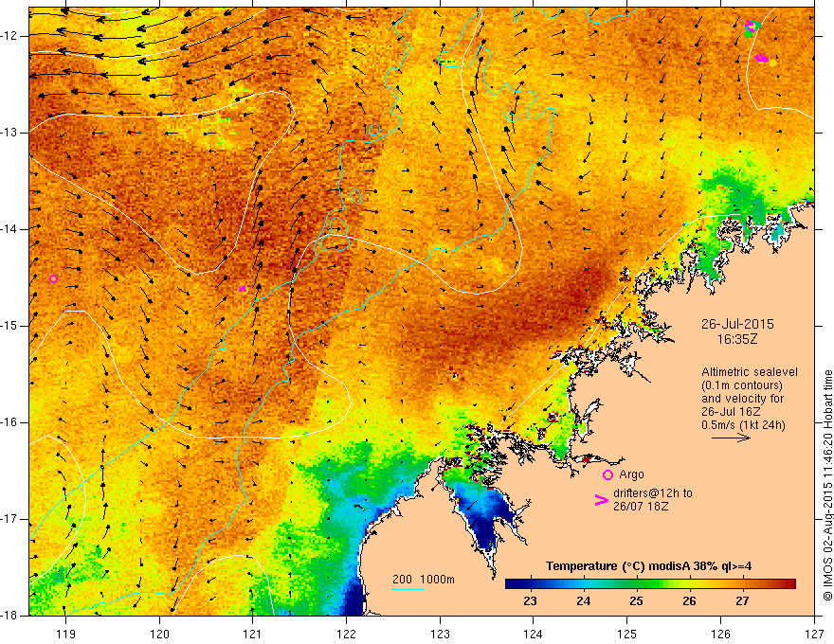
Task: Click the '200 1000m' depth label
Action: pos(424,580)
